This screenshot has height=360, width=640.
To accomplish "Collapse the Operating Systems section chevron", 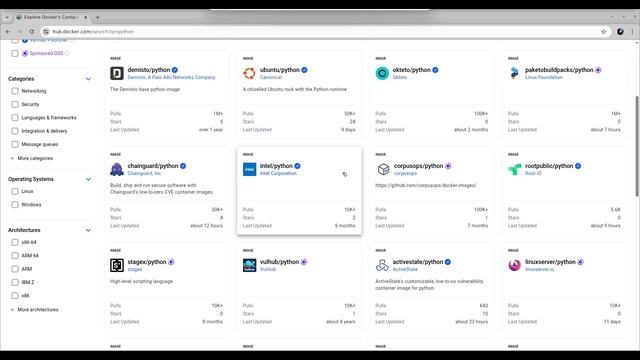I will pos(88,179).
